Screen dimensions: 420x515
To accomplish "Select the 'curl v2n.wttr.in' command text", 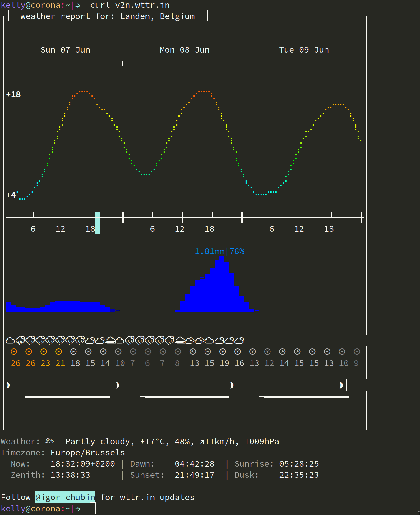I will 130,5.
